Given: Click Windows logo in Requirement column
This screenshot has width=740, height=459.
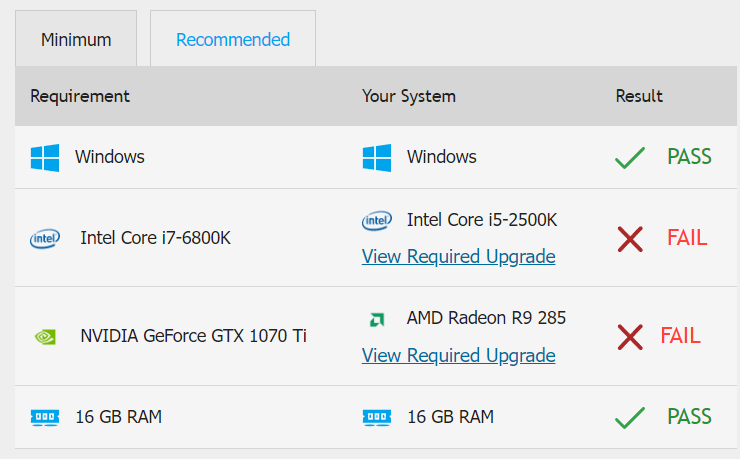Looking at the screenshot, I should (45, 158).
